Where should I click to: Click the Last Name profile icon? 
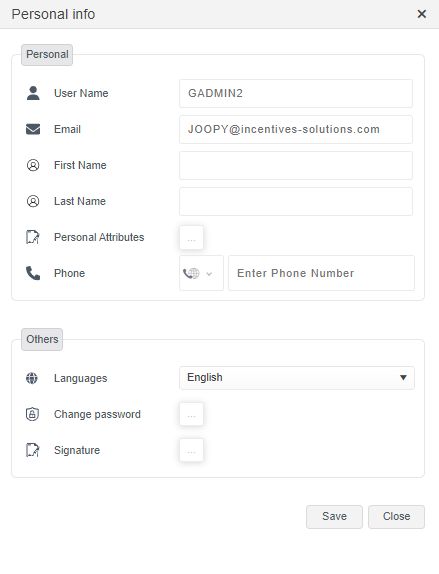pos(33,201)
